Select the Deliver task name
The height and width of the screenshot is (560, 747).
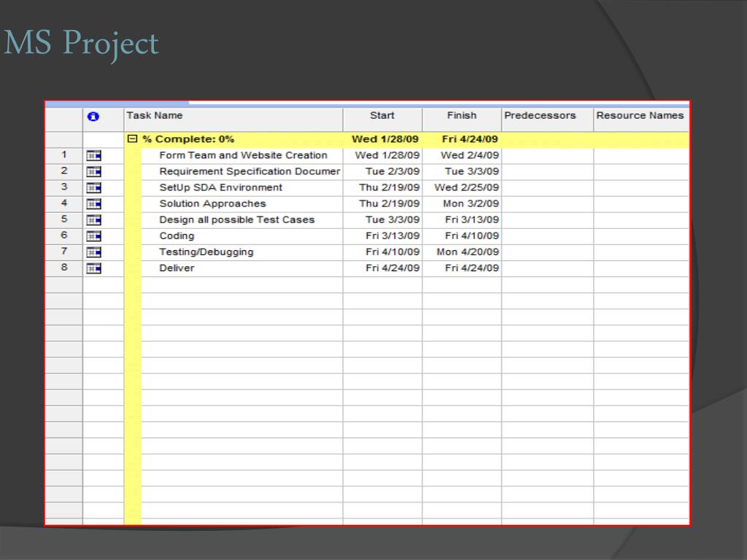click(177, 268)
